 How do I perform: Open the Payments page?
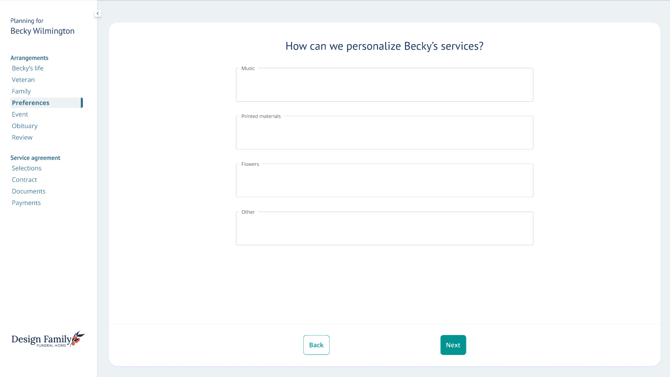click(26, 203)
